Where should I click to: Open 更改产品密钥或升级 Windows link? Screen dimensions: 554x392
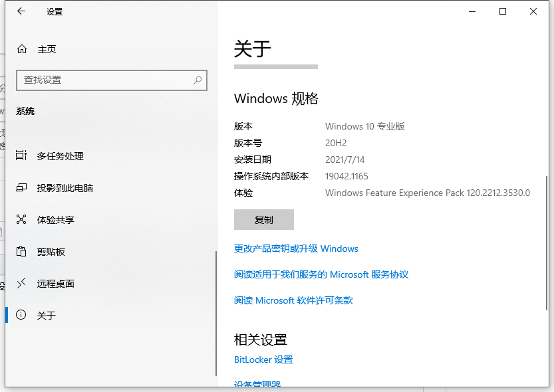tap(295, 248)
